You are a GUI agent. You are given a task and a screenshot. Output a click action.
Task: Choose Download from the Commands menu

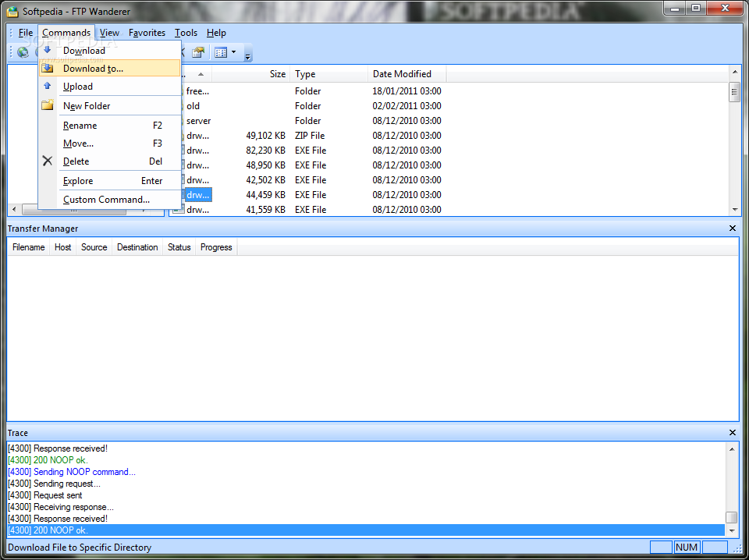[109, 51]
